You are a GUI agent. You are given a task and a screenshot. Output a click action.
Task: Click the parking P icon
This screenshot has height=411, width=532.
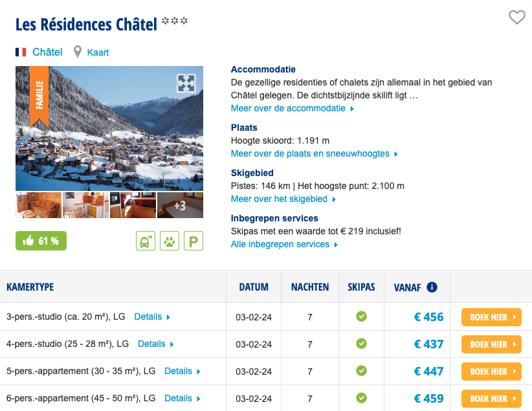tap(194, 241)
